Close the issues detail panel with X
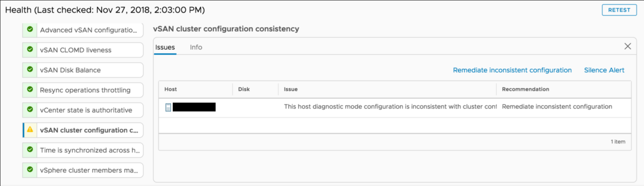This screenshot has height=186, width=644. click(628, 46)
